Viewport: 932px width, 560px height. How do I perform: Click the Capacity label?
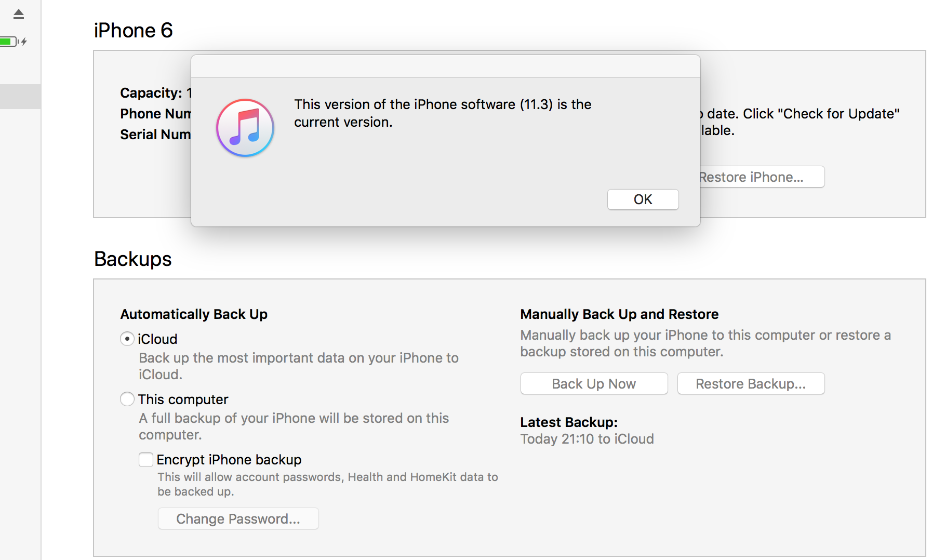[151, 93]
